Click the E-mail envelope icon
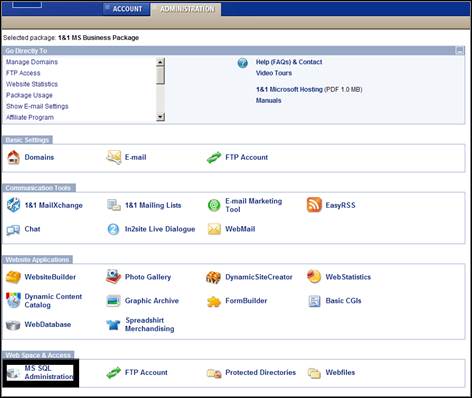 pyautogui.click(x=114, y=157)
